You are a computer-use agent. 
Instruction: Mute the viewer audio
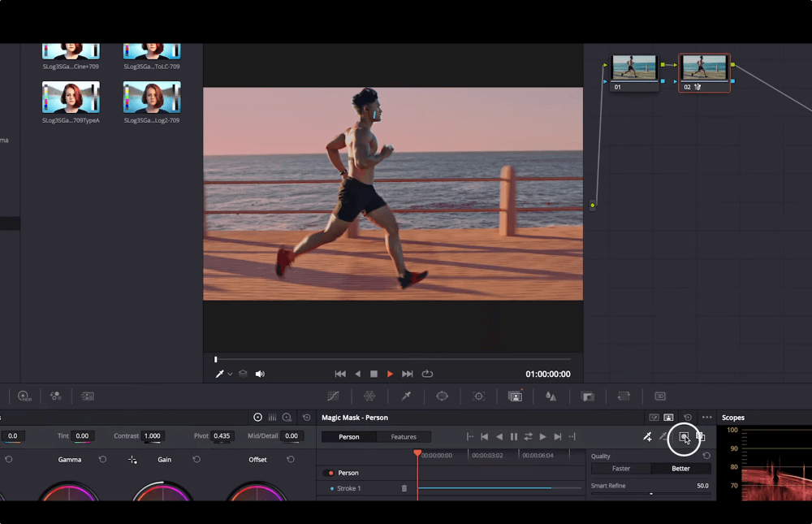tap(260, 374)
